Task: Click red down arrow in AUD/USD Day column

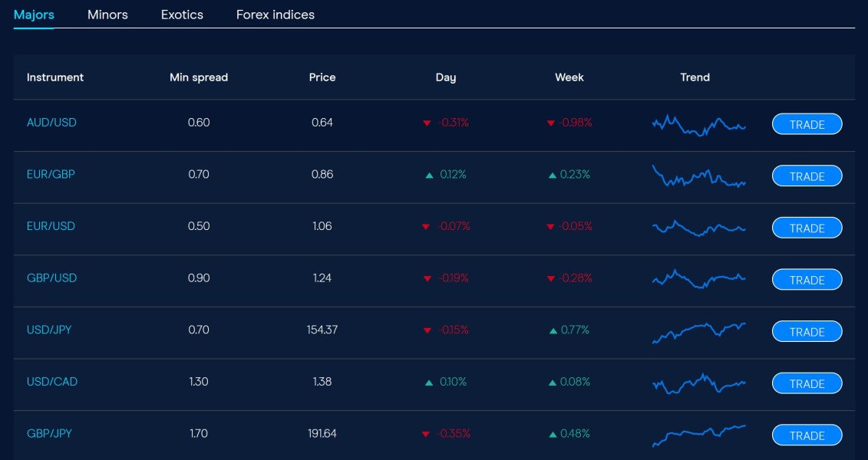Action: point(427,123)
